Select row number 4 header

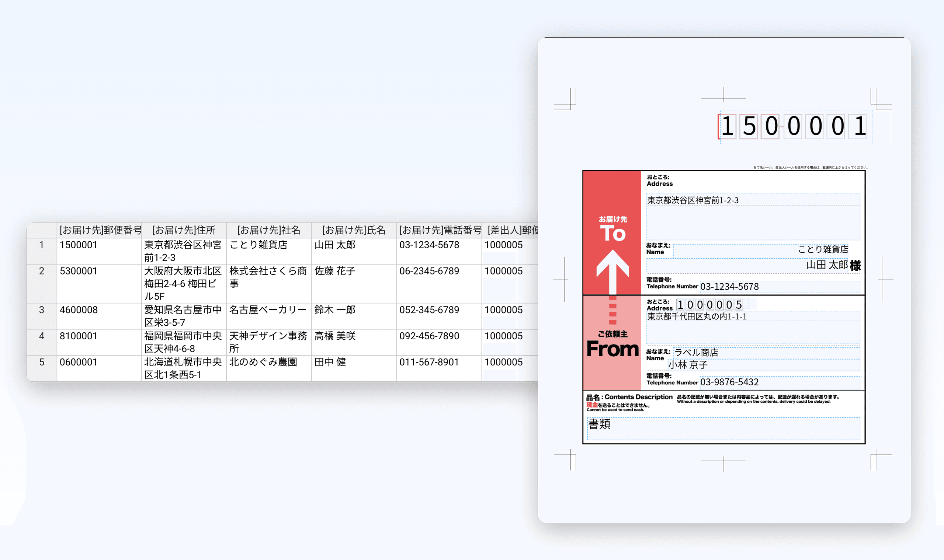pos(42,342)
